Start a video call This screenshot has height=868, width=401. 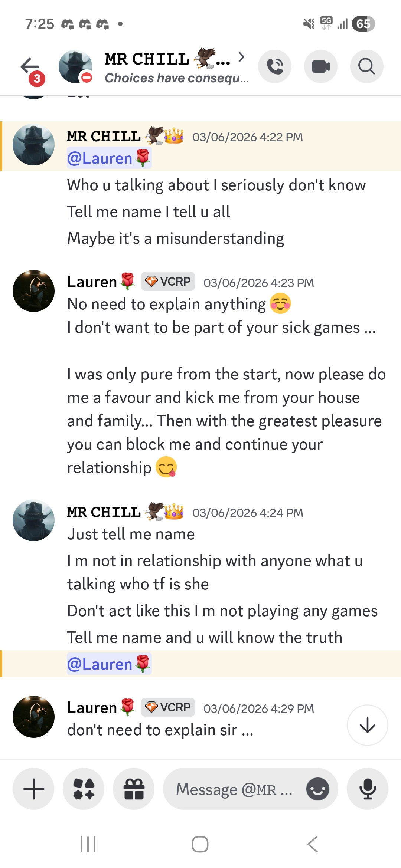tap(321, 66)
